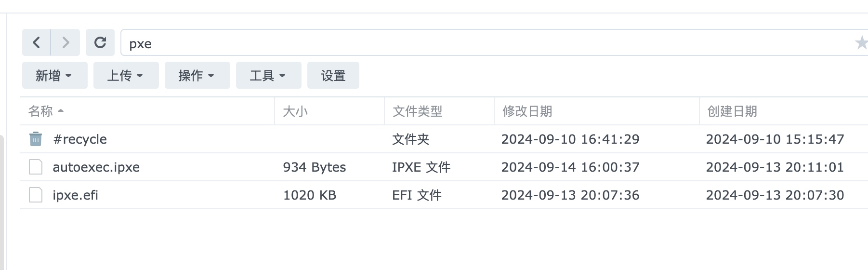Select the ipxe.efi file icon
This screenshot has height=270, width=868.
pos(36,195)
